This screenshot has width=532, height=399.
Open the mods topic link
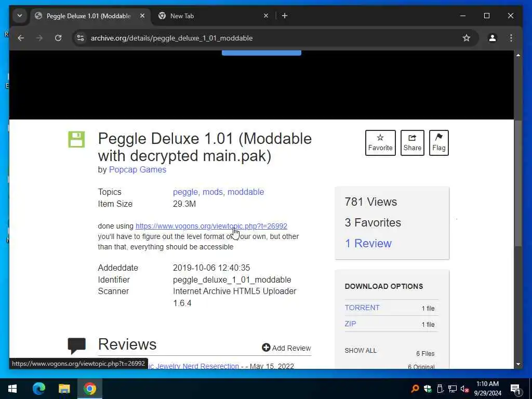212,192
